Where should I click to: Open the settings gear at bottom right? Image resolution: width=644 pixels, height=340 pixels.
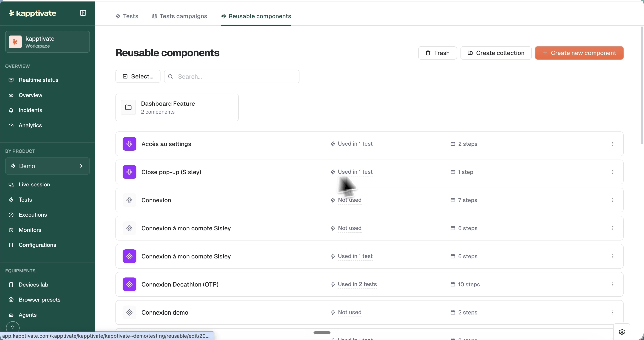click(x=622, y=332)
